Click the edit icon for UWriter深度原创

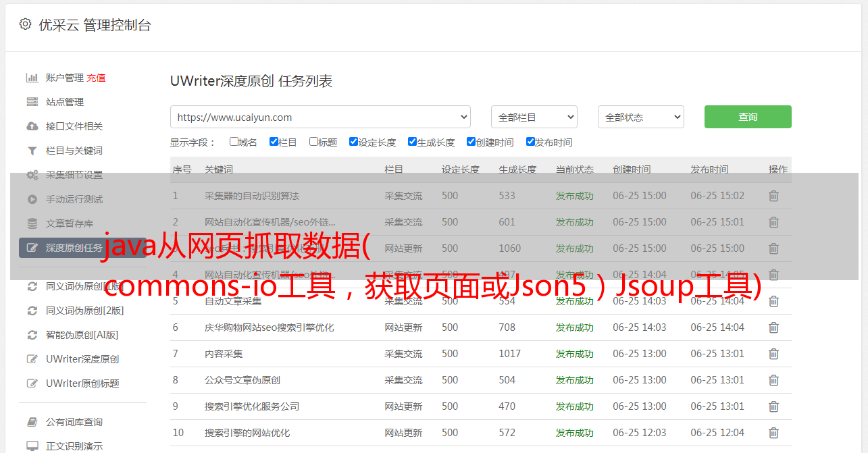(32, 359)
